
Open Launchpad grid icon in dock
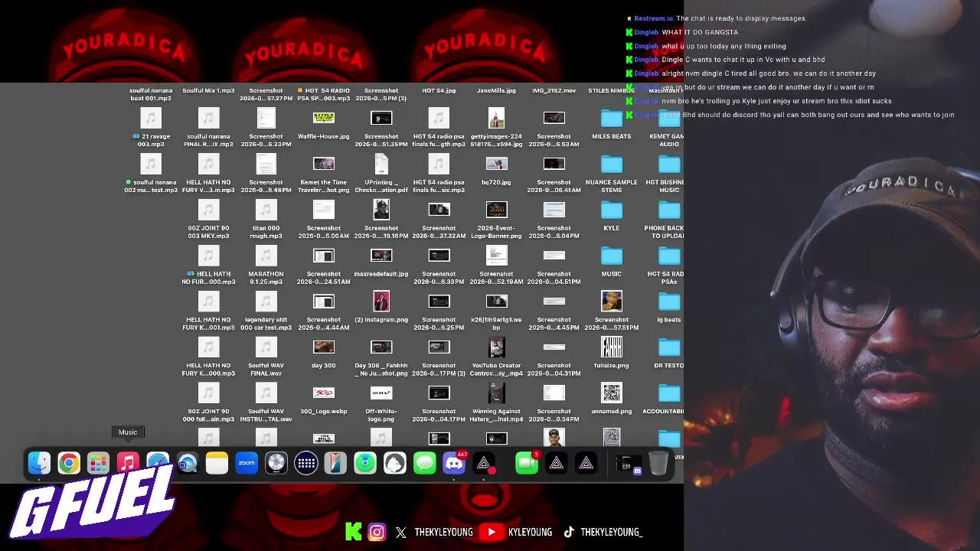(x=98, y=463)
